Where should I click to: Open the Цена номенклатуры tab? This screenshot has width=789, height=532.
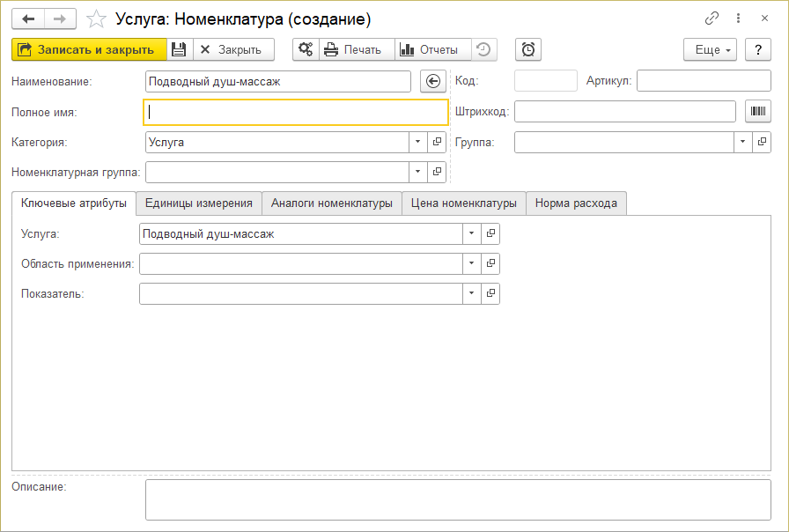pos(464,203)
